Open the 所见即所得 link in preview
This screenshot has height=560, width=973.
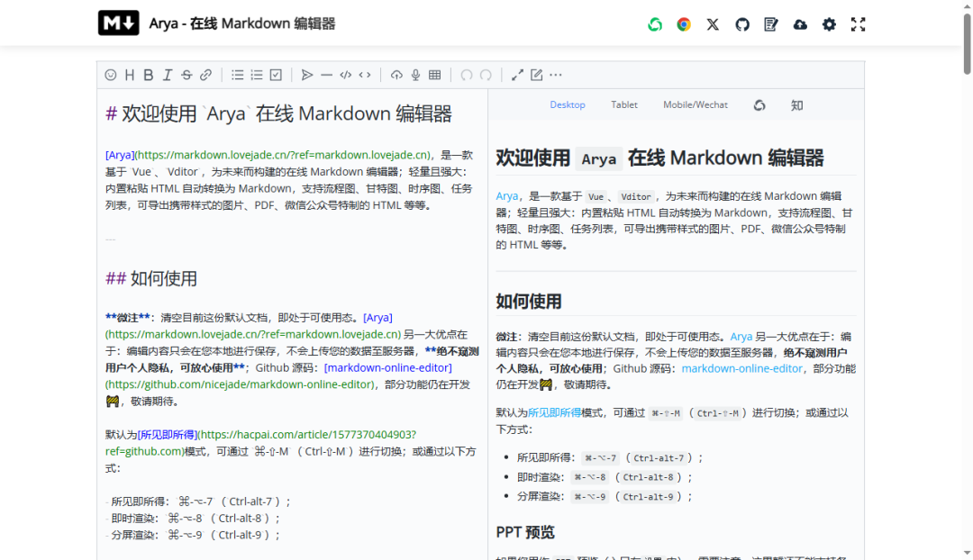tap(555, 413)
